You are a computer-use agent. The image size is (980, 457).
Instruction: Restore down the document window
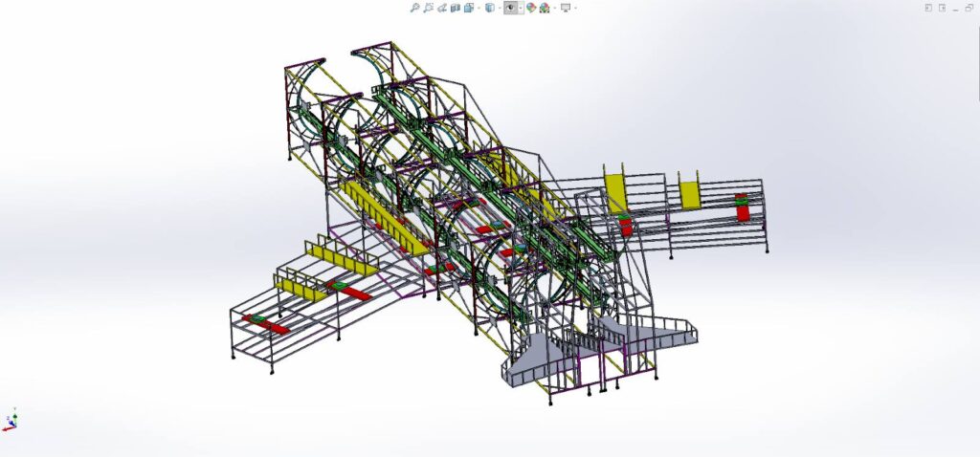coord(969,8)
